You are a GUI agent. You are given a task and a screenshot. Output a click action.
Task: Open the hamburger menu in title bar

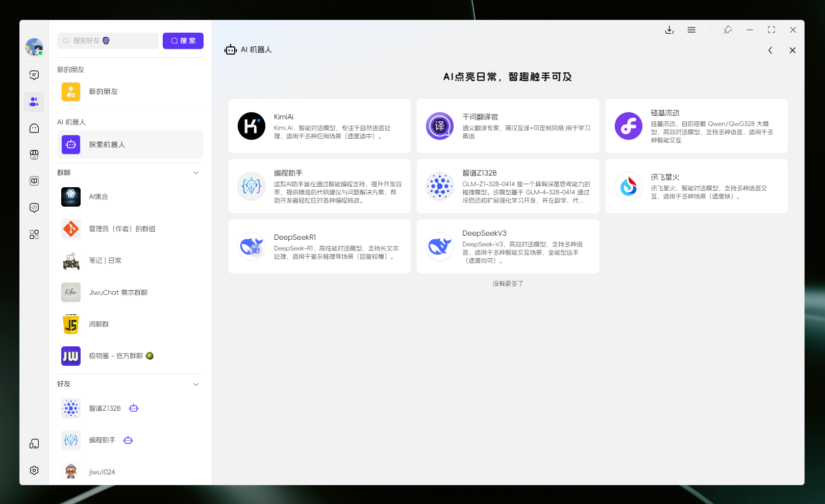(x=691, y=30)
